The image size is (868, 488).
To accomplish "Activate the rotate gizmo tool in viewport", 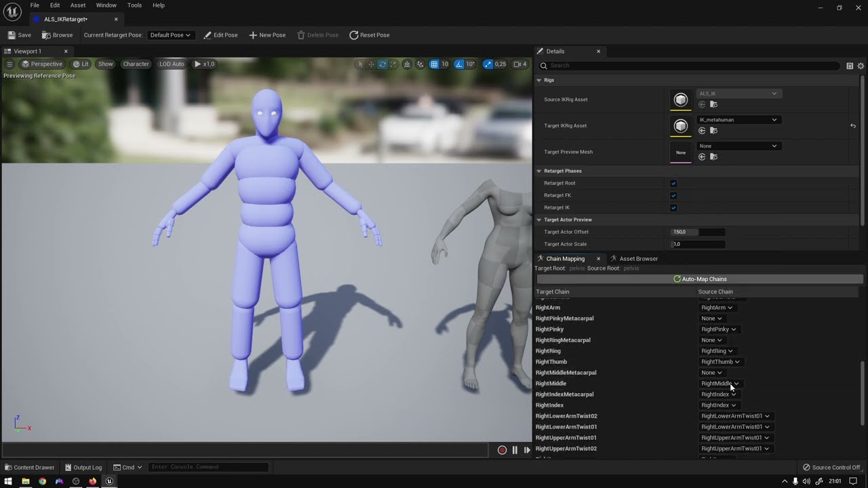I will 382,64.
